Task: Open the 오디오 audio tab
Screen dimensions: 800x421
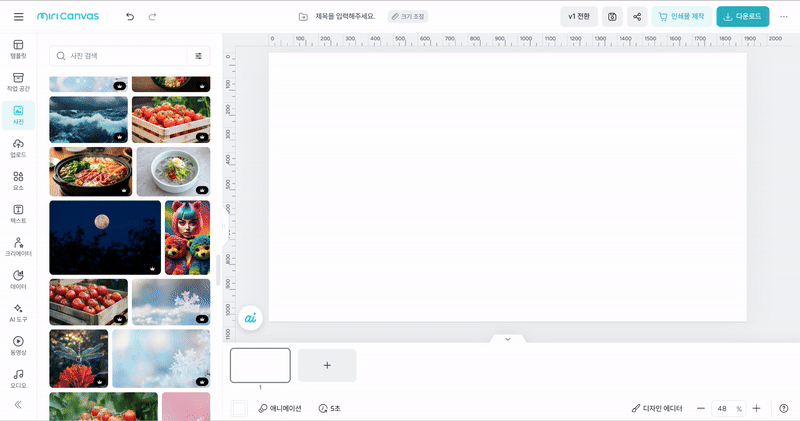Action: point(18,379)
